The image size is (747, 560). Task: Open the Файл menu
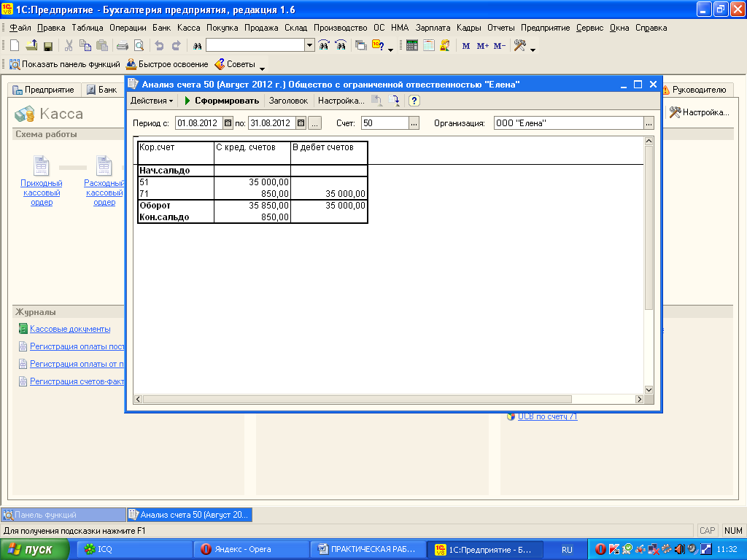20,28
